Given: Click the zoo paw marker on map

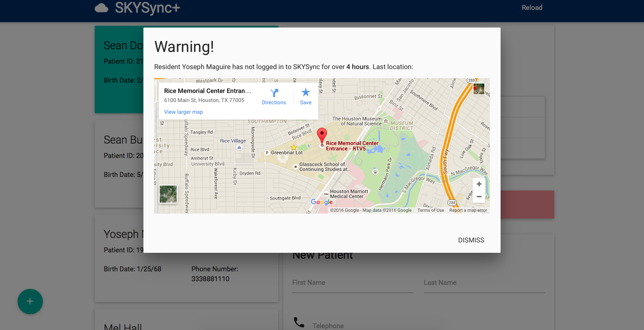Looking at the screenshot, I should [x=375, y=172].
